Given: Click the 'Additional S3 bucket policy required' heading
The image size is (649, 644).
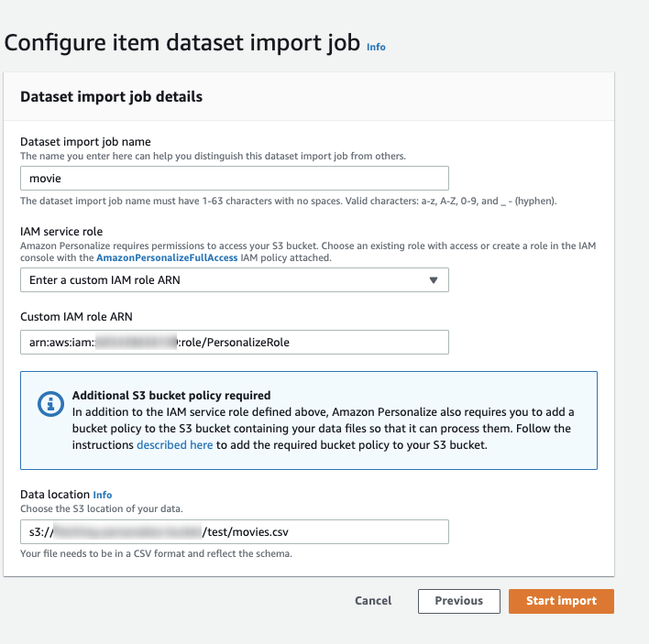Looking at the screenshot, I should point(171,396).
